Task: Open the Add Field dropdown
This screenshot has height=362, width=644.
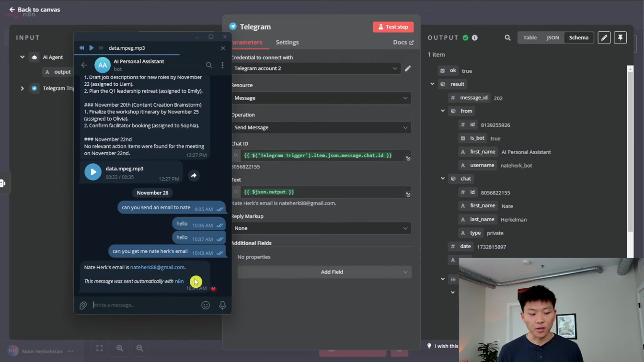Action: tap(324, 272)
